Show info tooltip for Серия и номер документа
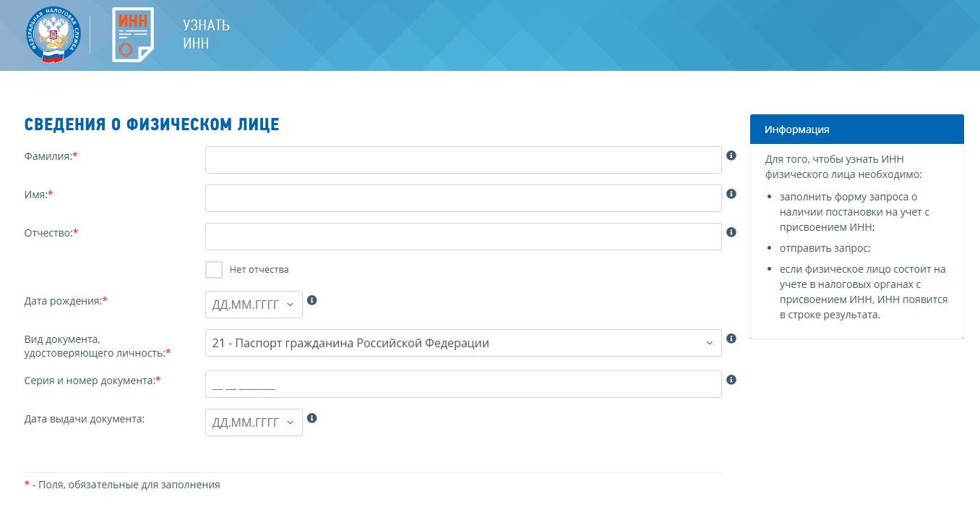The image size is (980, 510). click(x=731, y=380)
